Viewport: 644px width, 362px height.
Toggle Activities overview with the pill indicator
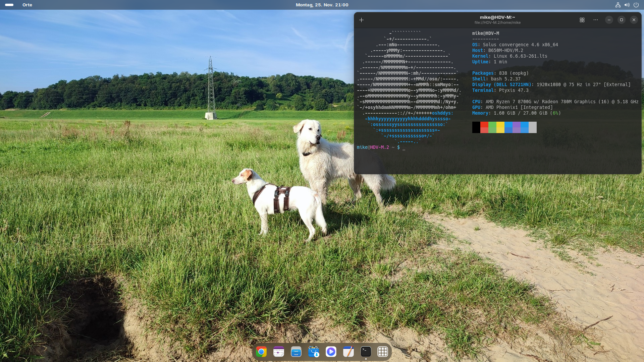[9, 5]
